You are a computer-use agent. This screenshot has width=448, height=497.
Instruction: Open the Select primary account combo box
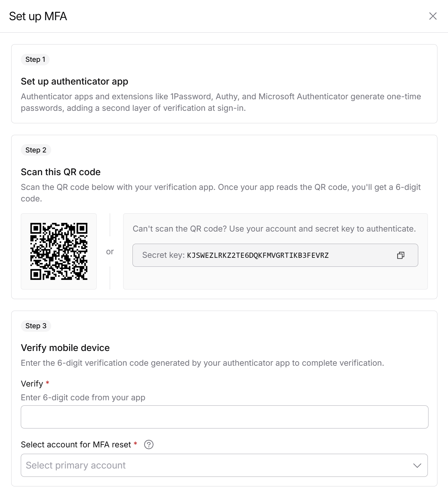(224, 465)
